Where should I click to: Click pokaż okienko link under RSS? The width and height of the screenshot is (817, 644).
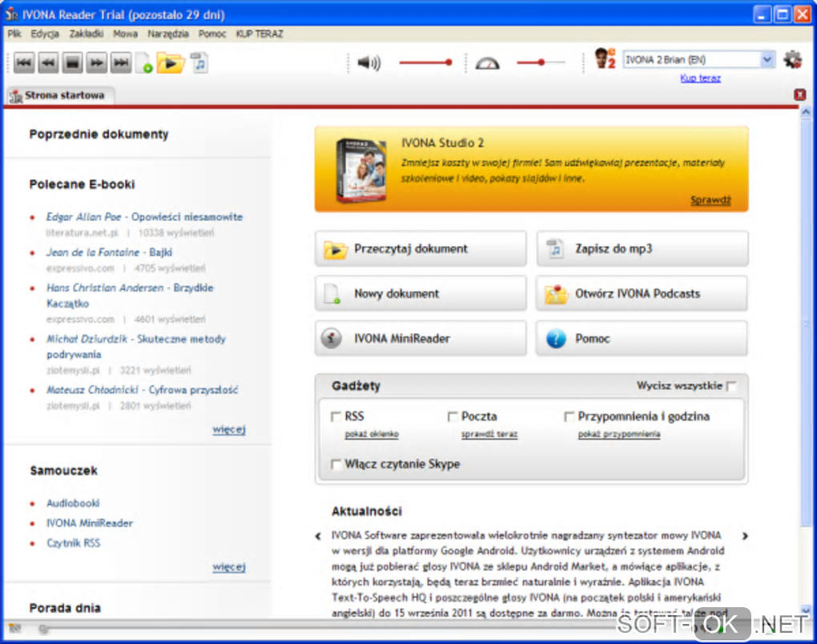tap(372, 434)
